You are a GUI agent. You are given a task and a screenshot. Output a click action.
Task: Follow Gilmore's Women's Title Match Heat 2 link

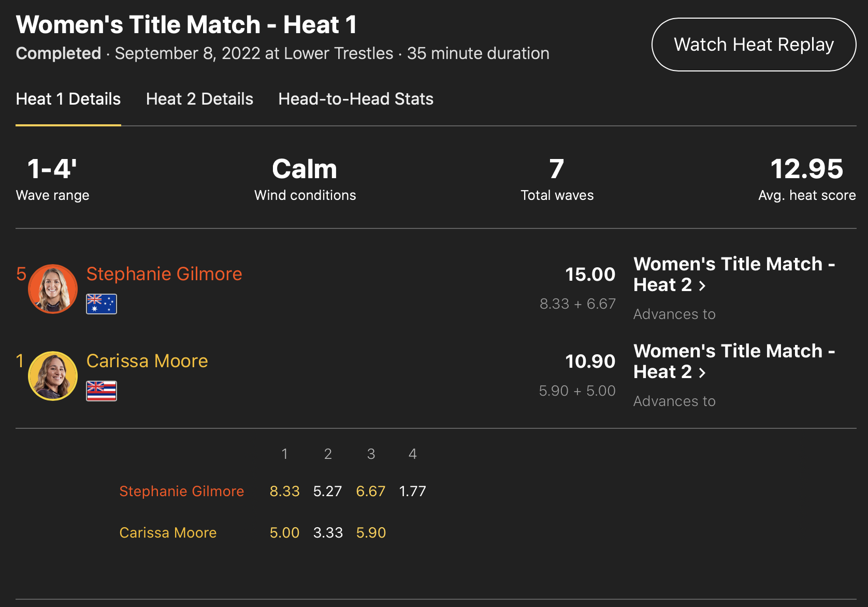pyautogui.click(x=734, y=274)
